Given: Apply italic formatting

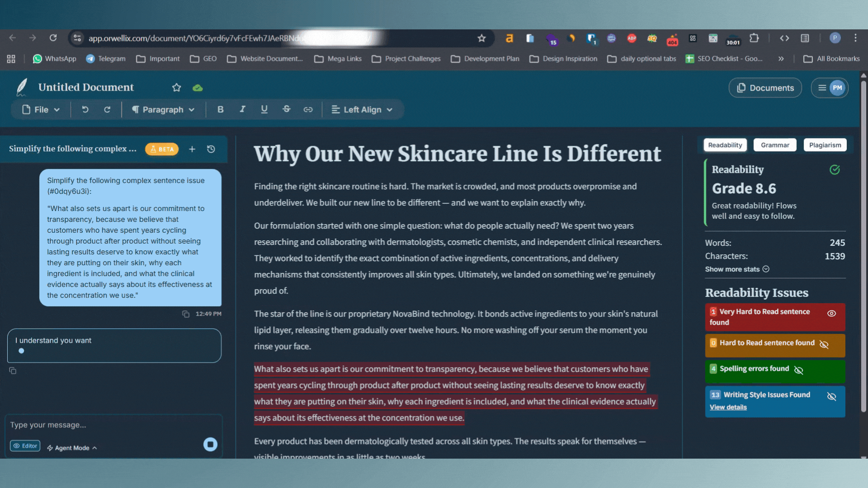Looking at the screenshot, I should click(x=242, y=109).
